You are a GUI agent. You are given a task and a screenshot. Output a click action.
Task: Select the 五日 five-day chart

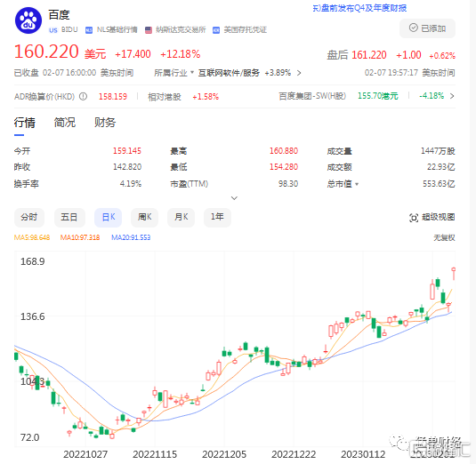coord(69,218)
